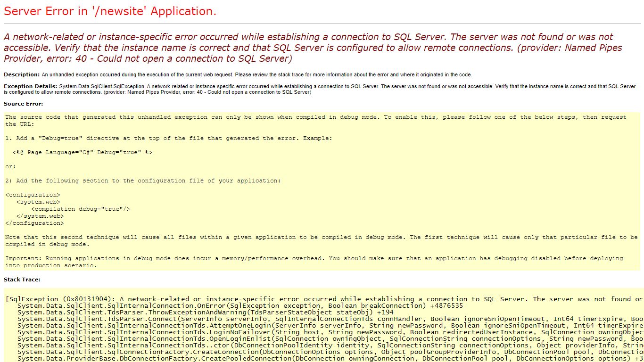Click the "Add the following section" line

[143, 181]
